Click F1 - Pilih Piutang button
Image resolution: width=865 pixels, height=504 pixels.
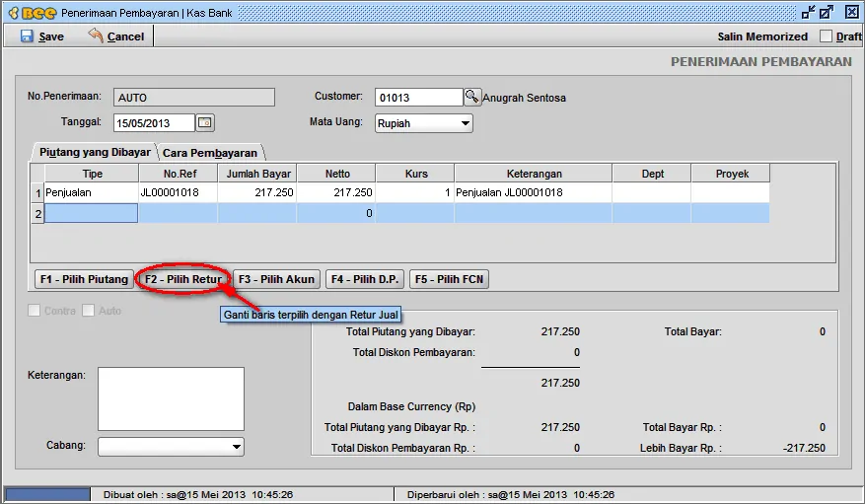click(x=84, y=279)
